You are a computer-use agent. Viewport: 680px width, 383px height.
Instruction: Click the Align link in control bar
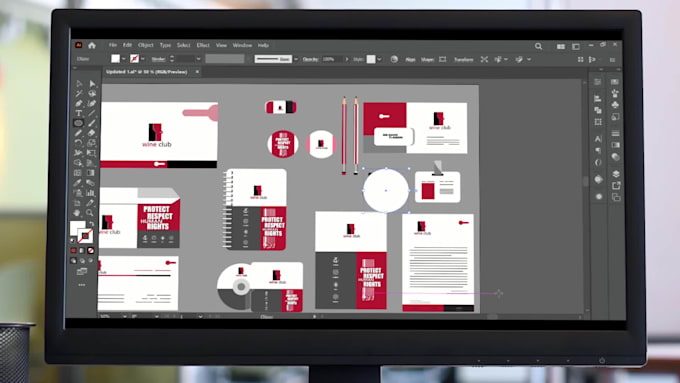(x=410, y=59)
